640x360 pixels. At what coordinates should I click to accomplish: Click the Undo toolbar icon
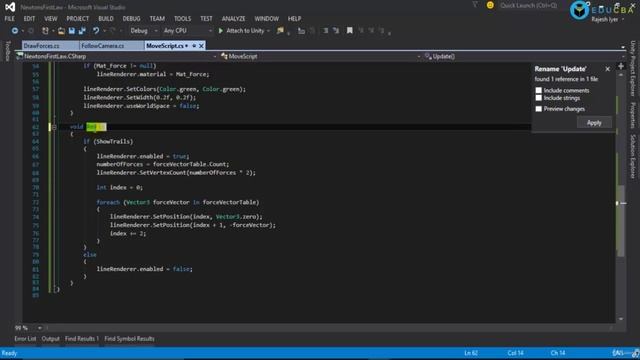[x=96, y=31]
